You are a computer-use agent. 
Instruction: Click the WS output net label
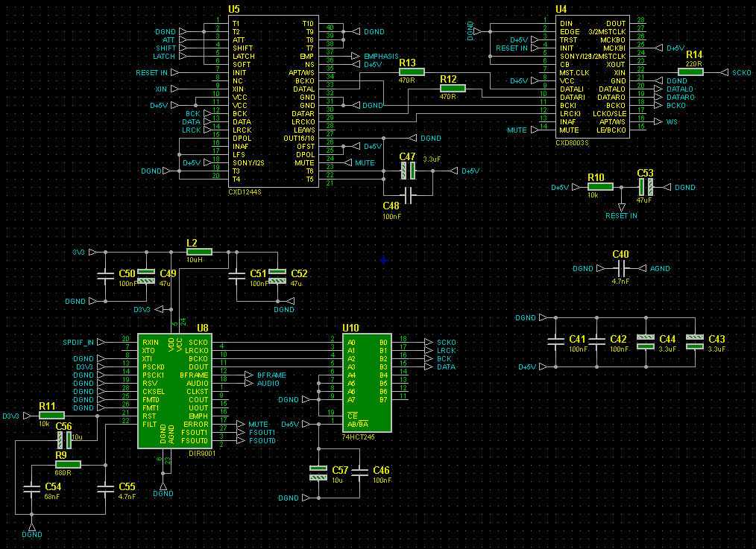[672, 122]
